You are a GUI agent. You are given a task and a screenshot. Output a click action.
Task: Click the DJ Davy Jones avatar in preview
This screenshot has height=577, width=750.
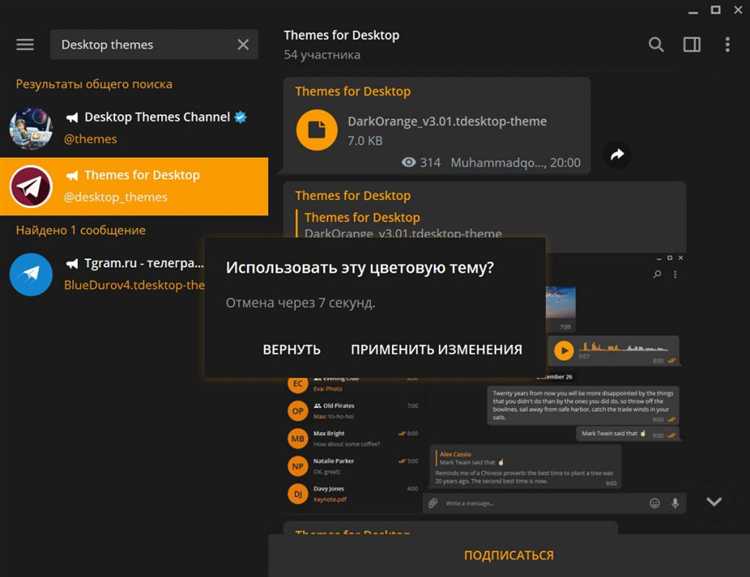tap(298, 494)
